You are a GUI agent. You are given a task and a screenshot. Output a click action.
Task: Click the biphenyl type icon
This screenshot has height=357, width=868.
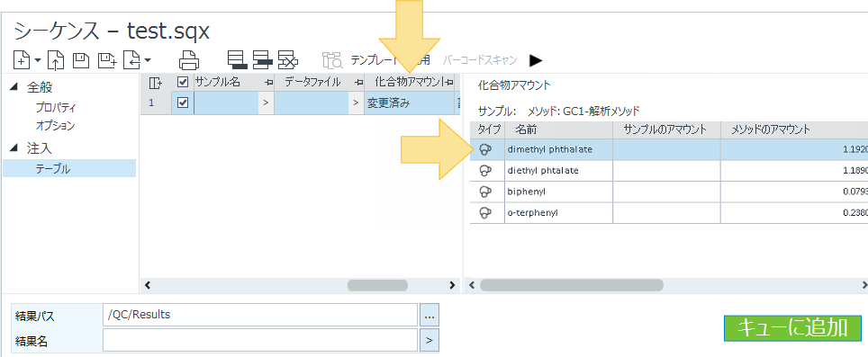[x=486, y=192]
